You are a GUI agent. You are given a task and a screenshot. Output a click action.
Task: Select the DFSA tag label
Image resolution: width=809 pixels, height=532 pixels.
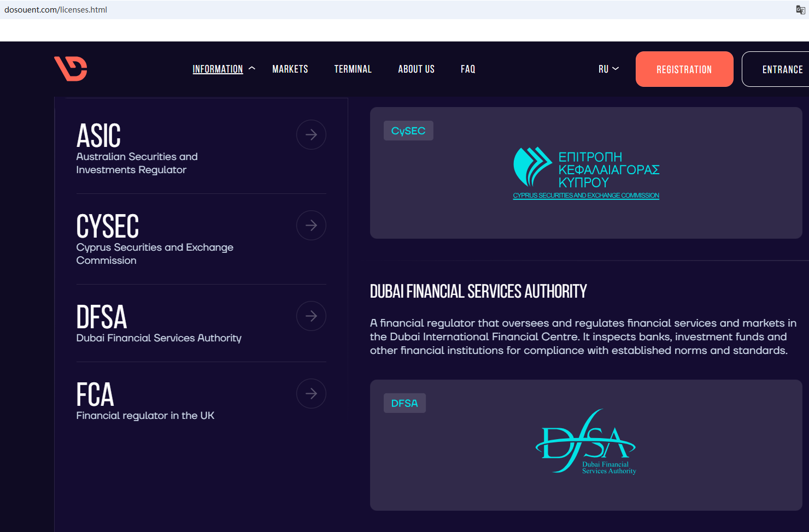(404, 404)
